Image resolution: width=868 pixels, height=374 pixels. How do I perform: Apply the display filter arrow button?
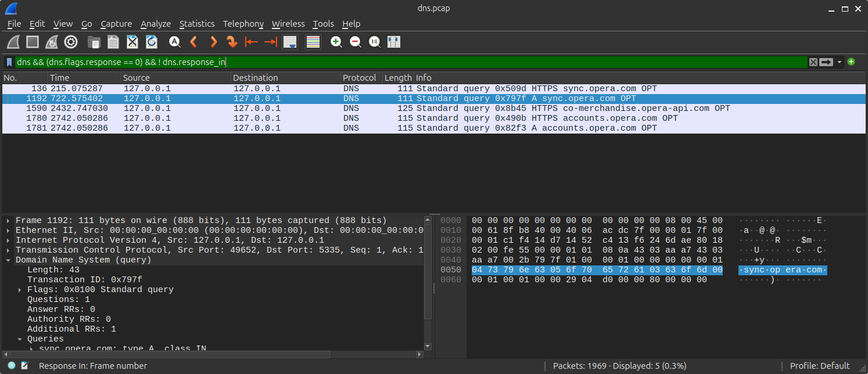tap(826, 62)
